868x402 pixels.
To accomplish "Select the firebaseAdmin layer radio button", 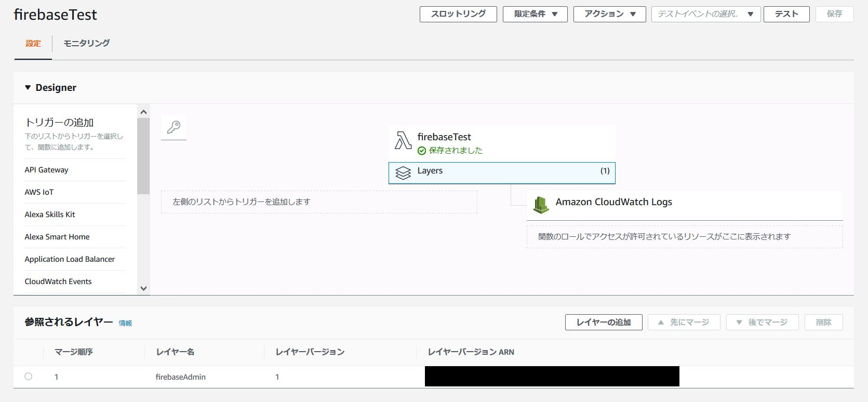I will point(29,377).
